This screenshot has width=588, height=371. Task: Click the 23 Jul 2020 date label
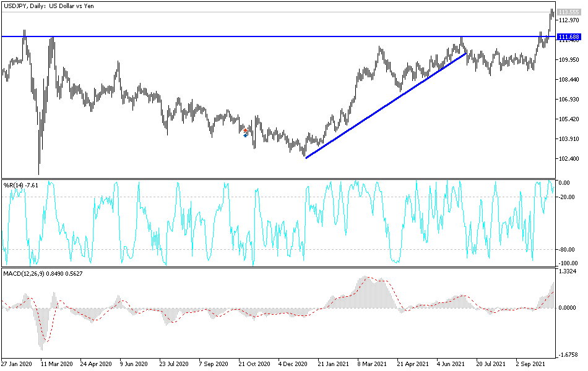point(174,364)
